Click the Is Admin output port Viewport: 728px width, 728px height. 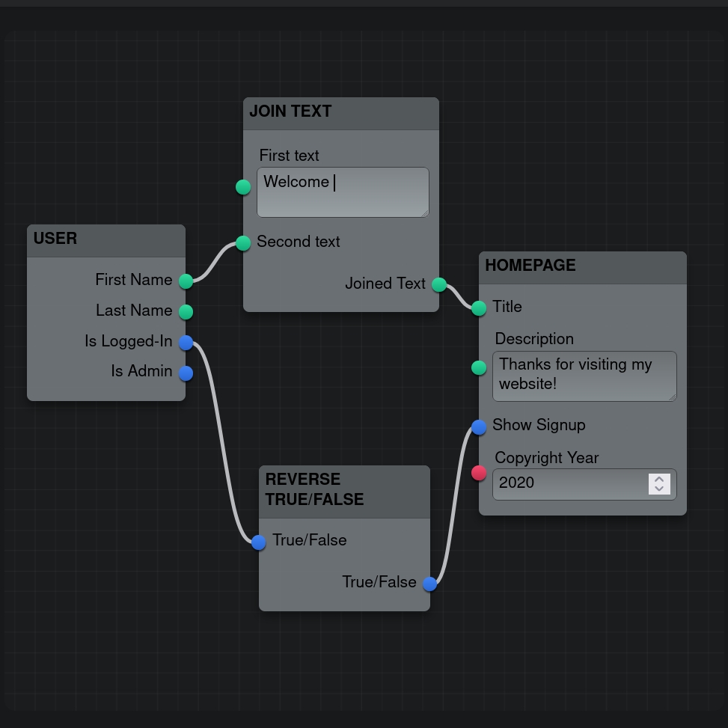click(x=186, y=373)
